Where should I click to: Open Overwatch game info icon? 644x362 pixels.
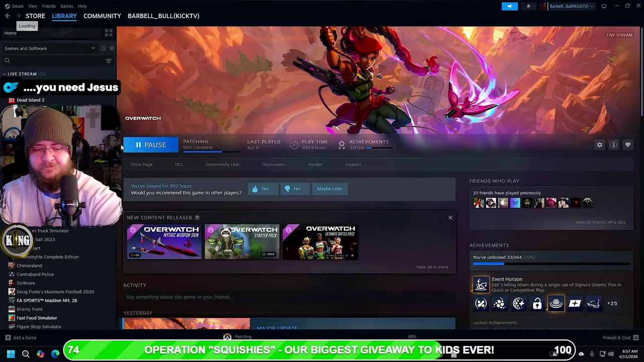614,145
